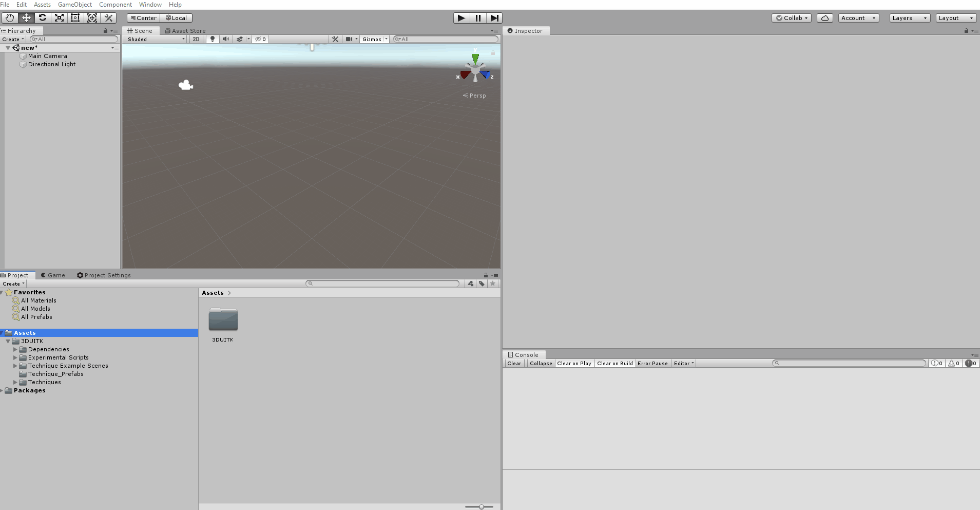Image resolution: width=980 pixels, height=510 pixels.
Task: Lock the Hierarchy panel
Action: (105, 31)
